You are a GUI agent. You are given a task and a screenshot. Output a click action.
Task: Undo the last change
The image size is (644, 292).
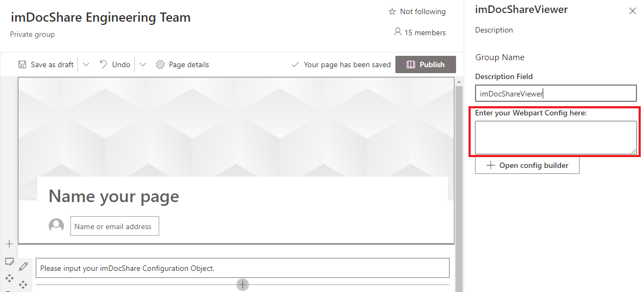pos(115,64)
